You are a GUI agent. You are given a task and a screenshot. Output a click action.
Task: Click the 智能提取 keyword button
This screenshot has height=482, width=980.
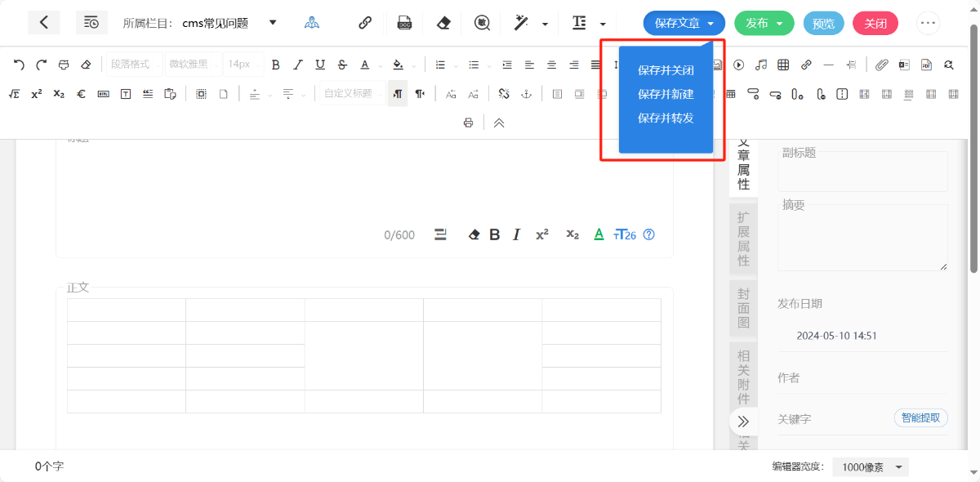coord(920,418)
